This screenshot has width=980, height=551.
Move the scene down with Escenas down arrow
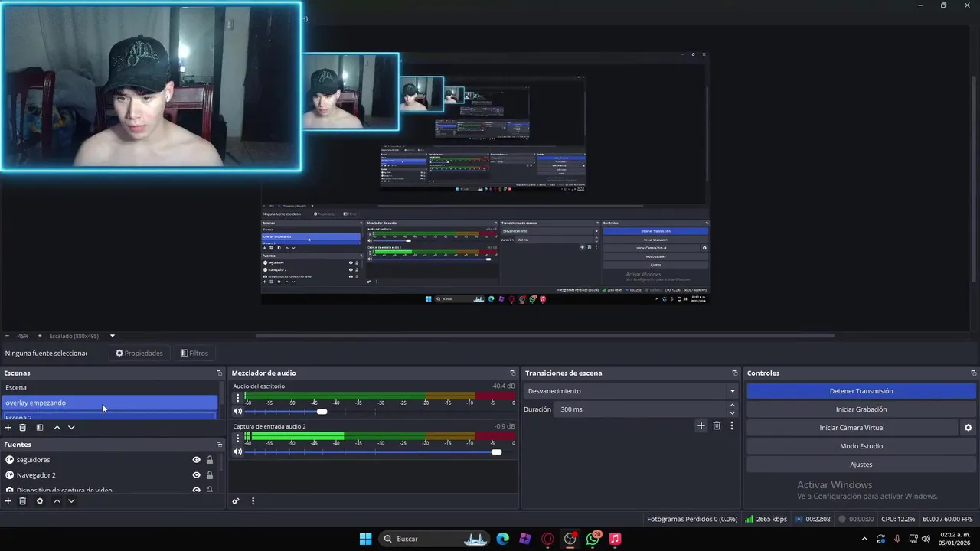pyautogui.click(x=71, y=428)
